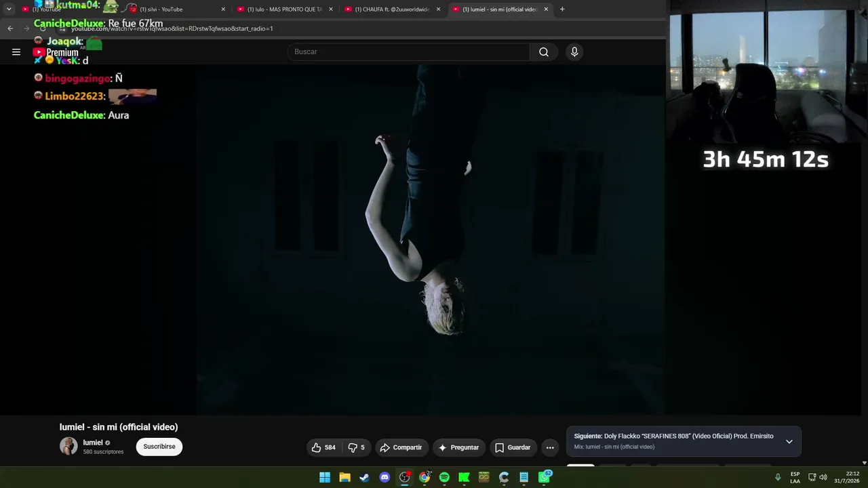Click the chat message 'CanicheDeluxe: Aura'
868x488 pixels.
click(81, 115)
